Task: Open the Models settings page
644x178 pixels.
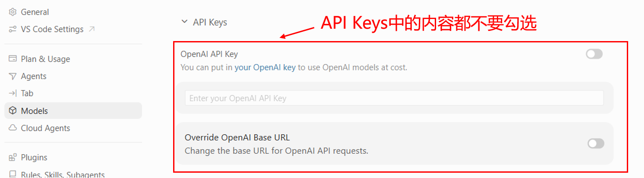Action: click(x=73, y=111)
